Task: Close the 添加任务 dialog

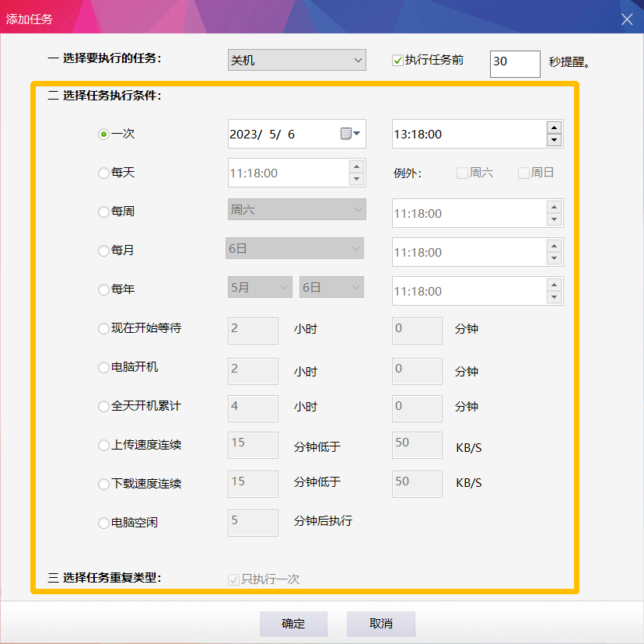Action: [x=627, y=19]
